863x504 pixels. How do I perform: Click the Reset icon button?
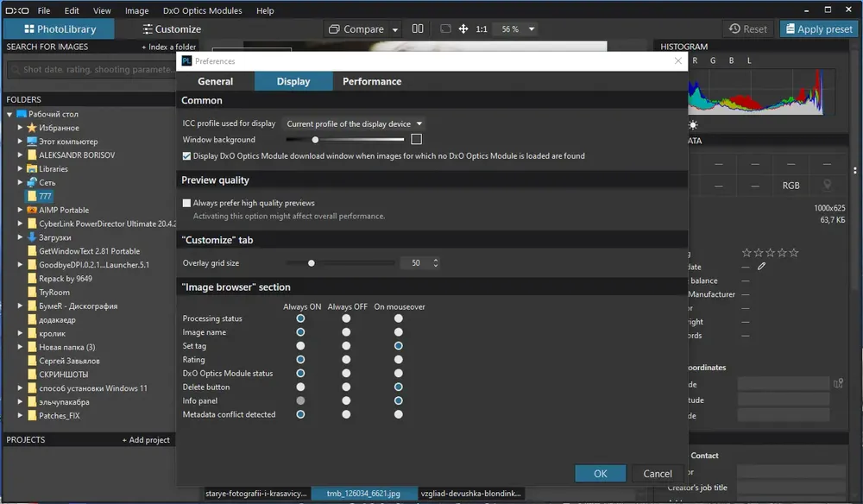click(x=747, y=28)
